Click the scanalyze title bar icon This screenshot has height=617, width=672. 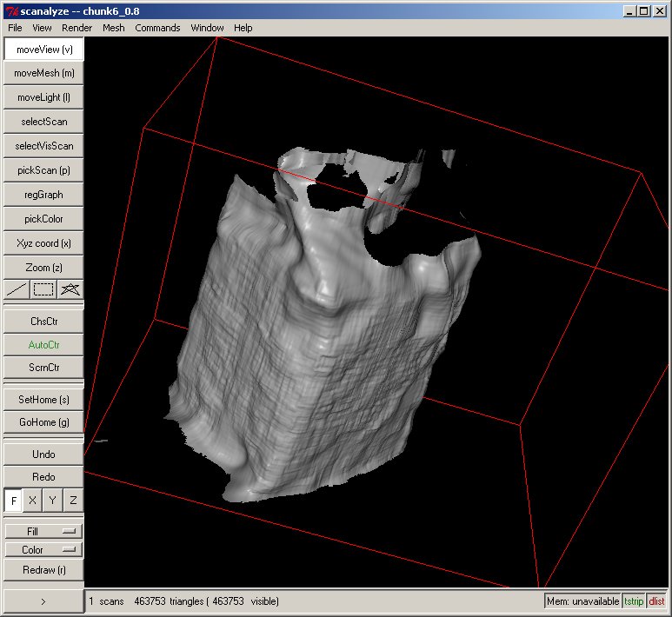12,10
